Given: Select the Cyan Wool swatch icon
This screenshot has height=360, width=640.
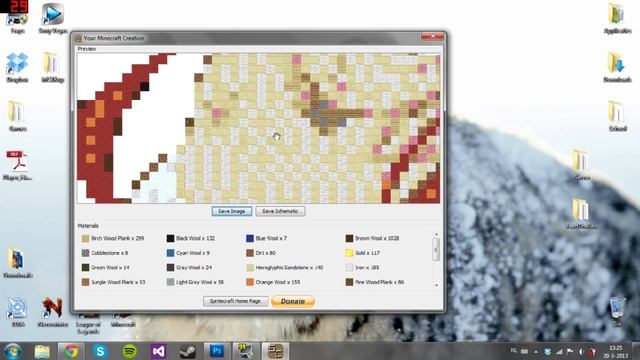Looking at the screenshot, I should 171,253.
